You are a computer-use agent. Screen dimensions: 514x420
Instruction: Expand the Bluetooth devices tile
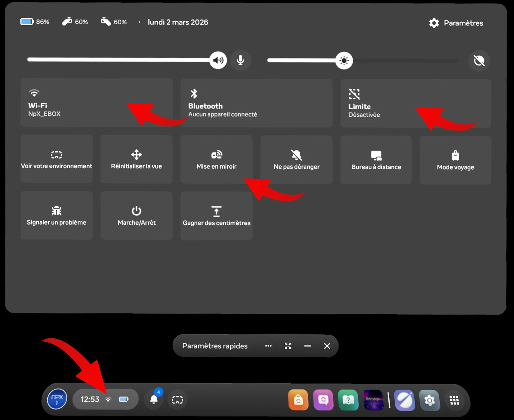click(x=256, y=103)
